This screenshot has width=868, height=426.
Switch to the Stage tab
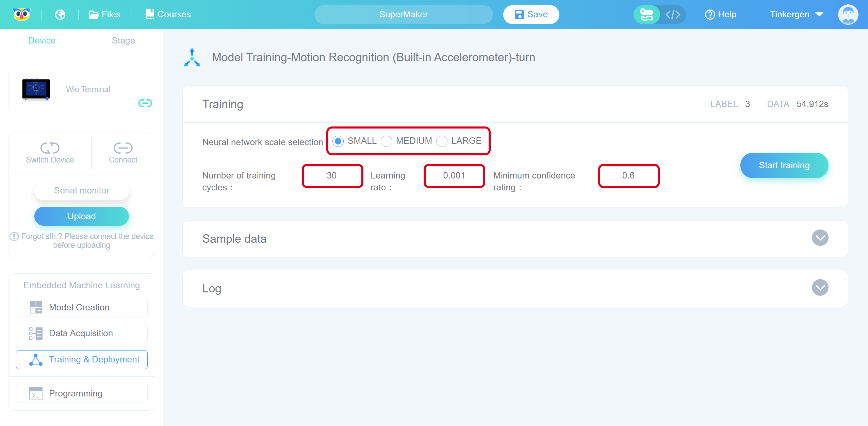[123, 40]
